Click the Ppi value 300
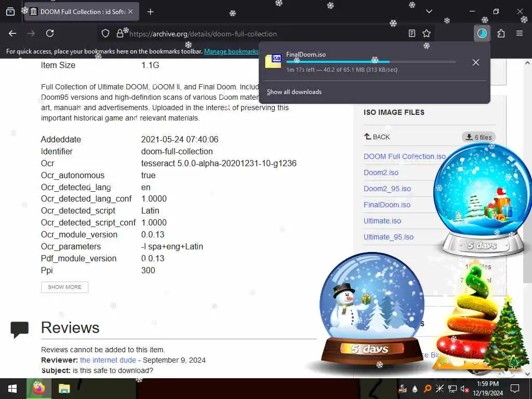The width and height of the screenshot is (532, 399). pos(148,270)
